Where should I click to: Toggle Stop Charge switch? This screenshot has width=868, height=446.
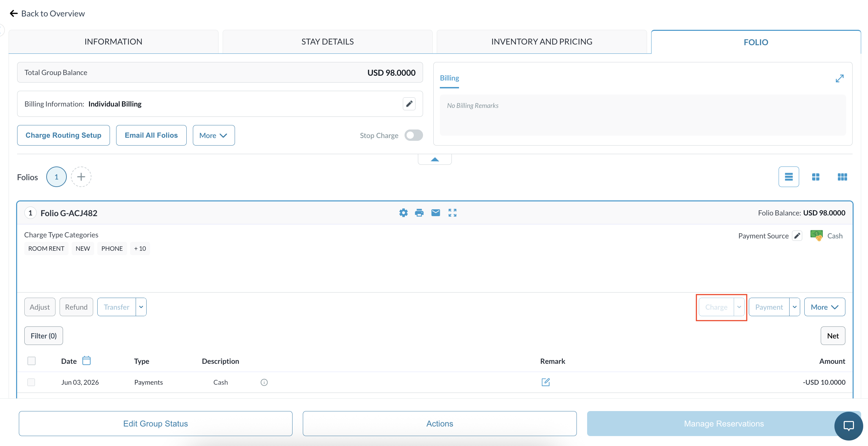413,135
